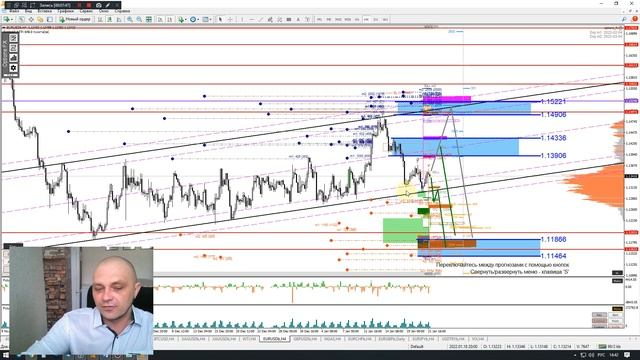Stop recording with the red square button
The image size is (640, 360).
pyautogui.click(x=89, y=5)
